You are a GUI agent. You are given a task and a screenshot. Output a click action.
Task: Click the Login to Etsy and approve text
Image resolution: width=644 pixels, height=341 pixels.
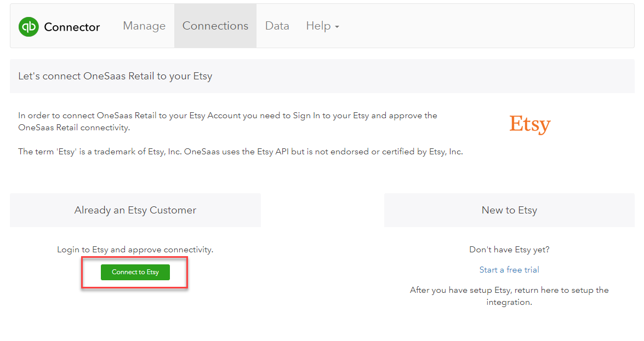(x=135, y=250)
